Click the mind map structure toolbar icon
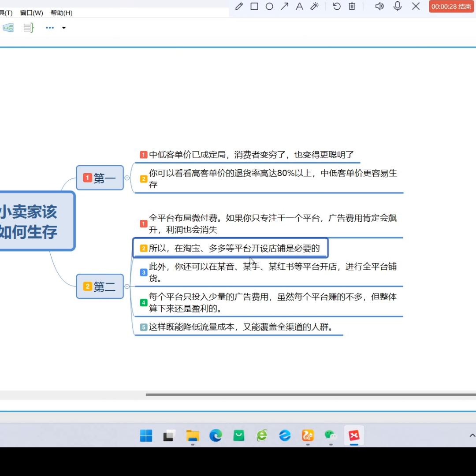Screen dimensions: 476x476 click(x=8, y=28)
